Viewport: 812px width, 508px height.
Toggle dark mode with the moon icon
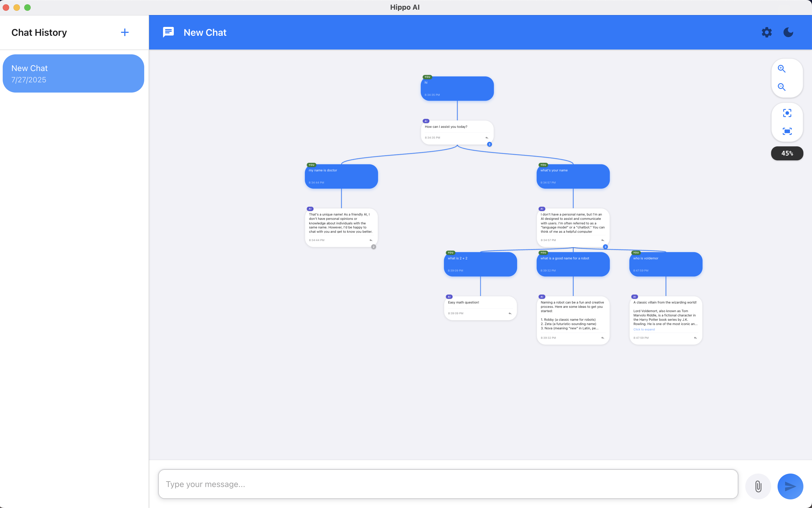click(788, 32)
